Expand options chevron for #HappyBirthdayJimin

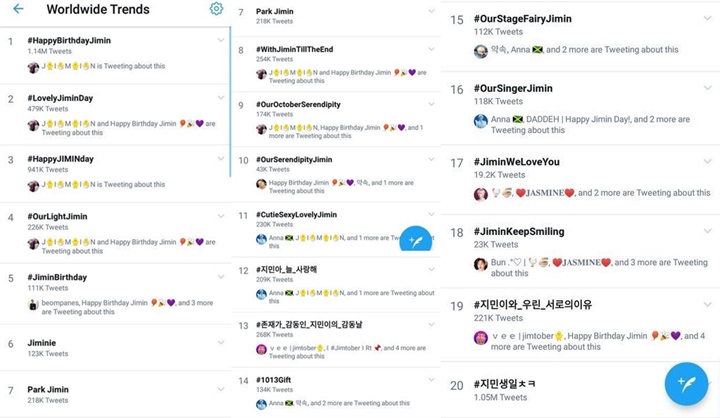[221, 40]
